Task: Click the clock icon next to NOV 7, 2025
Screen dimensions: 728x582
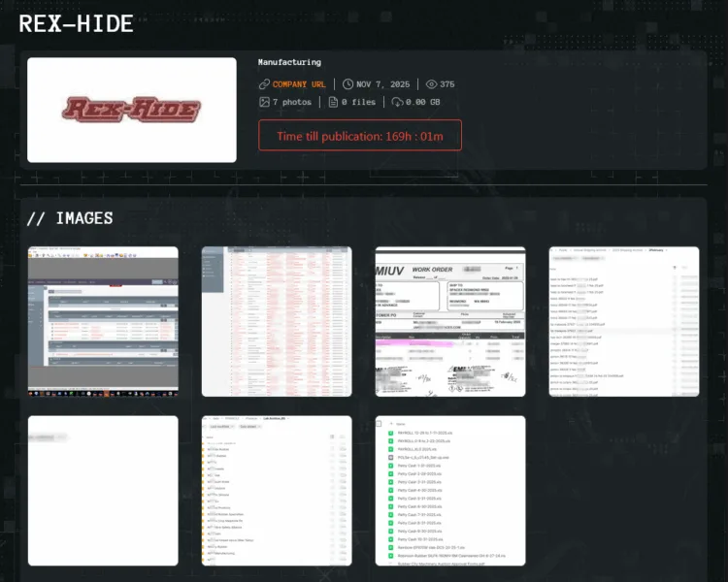Action: (x=347, y=84)
